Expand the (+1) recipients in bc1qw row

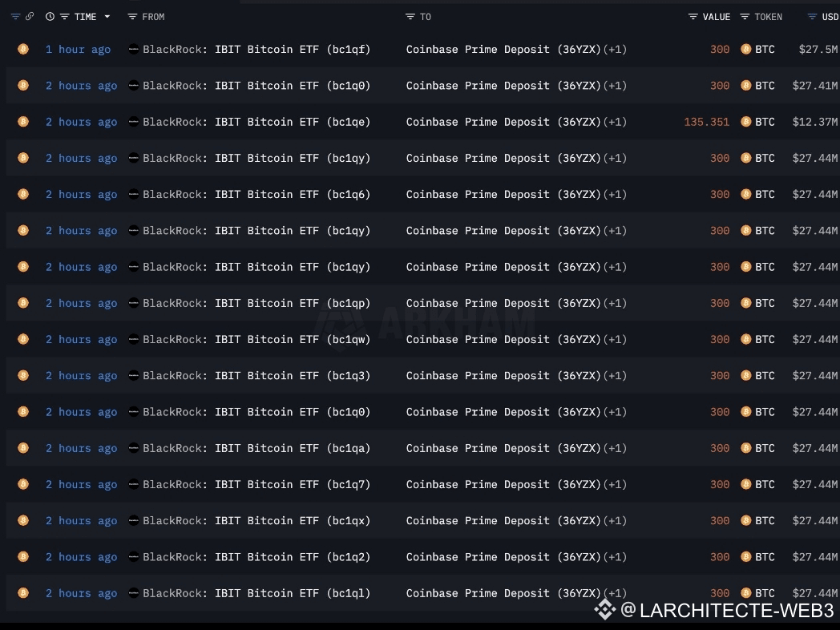(615, 339)
